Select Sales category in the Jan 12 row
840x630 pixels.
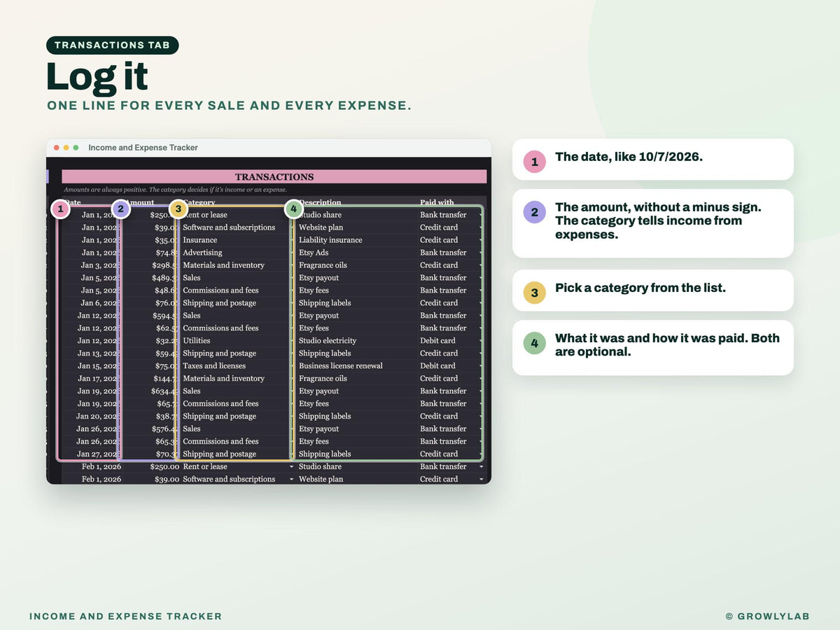(192, 316)
